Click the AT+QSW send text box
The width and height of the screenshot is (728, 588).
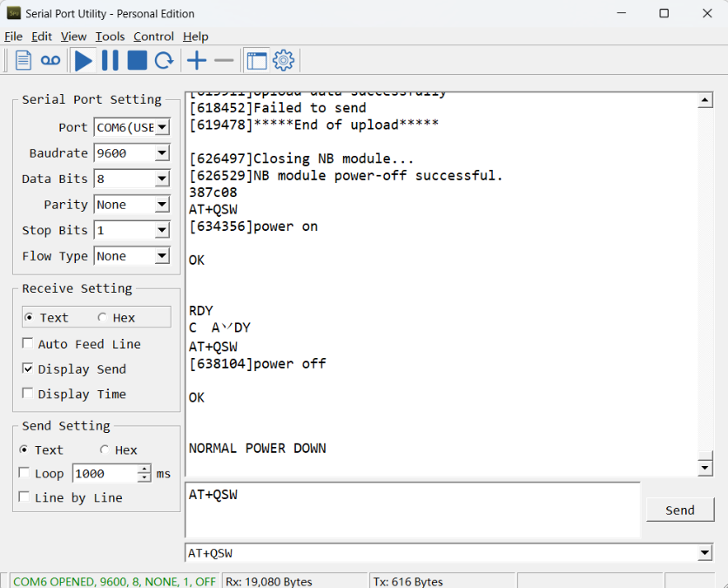[412, 510]
